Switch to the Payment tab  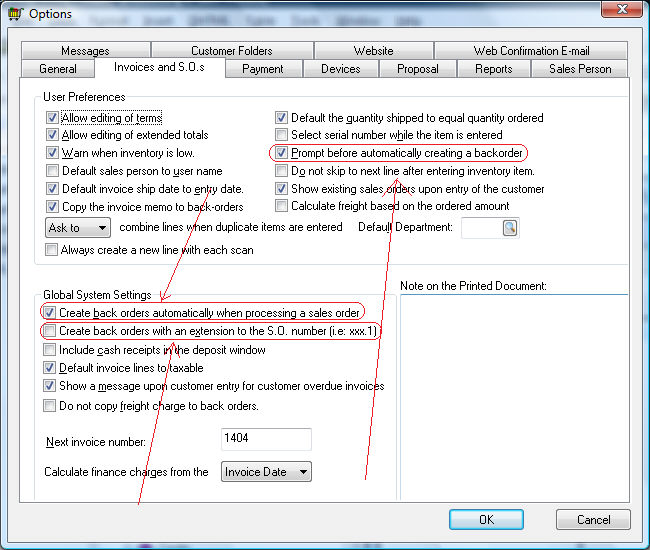click(263, 69)
